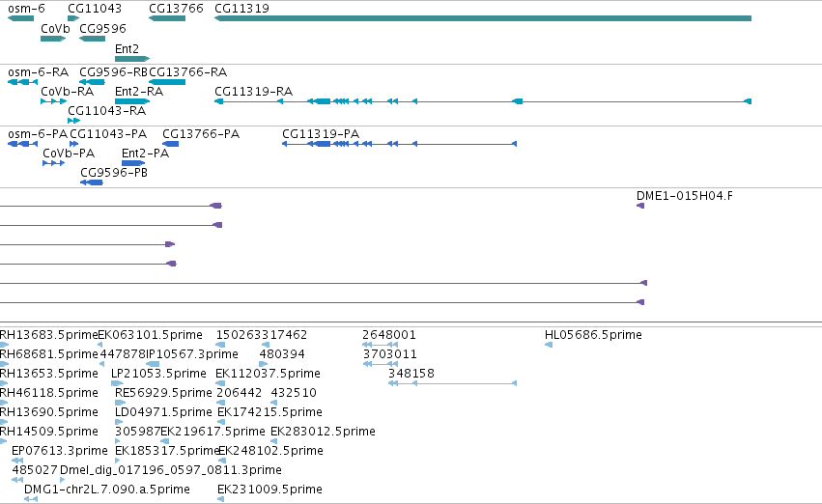This screenshot has width=822, height=504.
Task: Select the CG13766 gene bar
Action: (167, 18)
